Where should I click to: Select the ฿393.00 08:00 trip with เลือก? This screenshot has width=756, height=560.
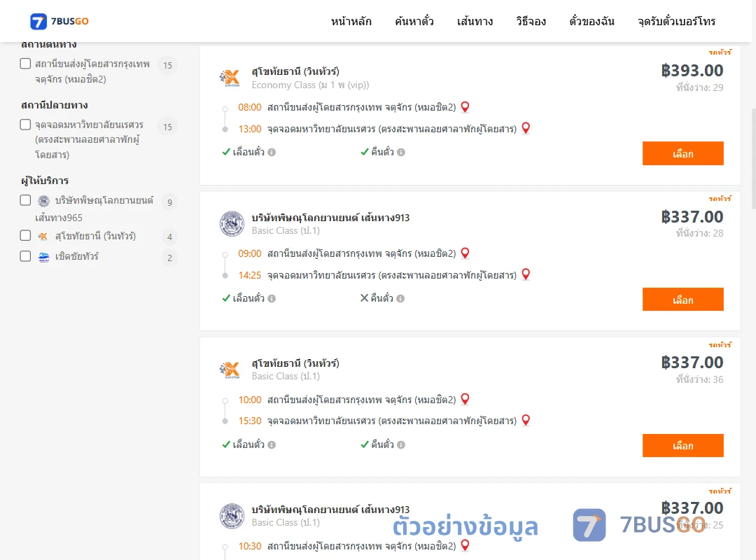[x=682, y=153]
